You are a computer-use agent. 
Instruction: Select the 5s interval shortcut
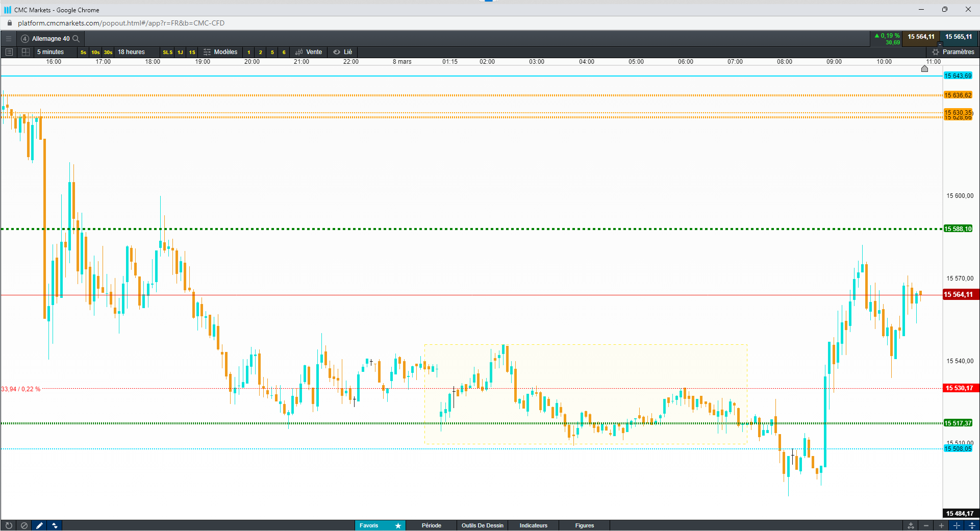[83, 52]
